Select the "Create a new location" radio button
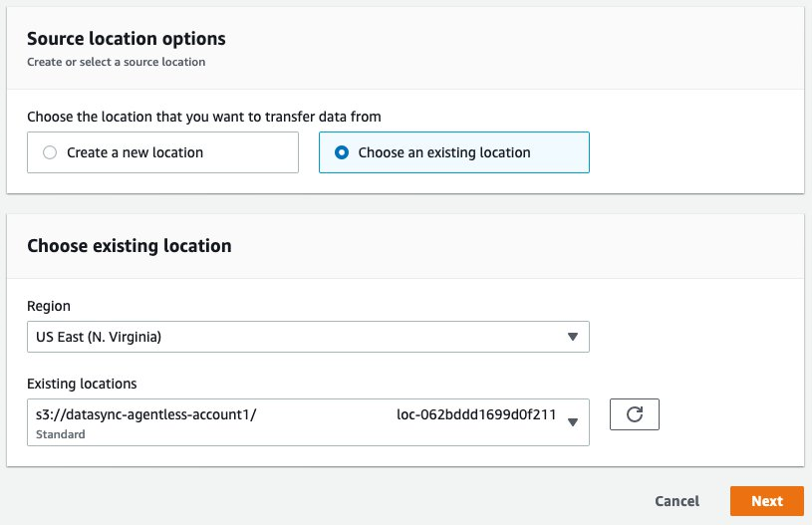The width and height of the screenshot is (812, 525). [x=50, y=153]
